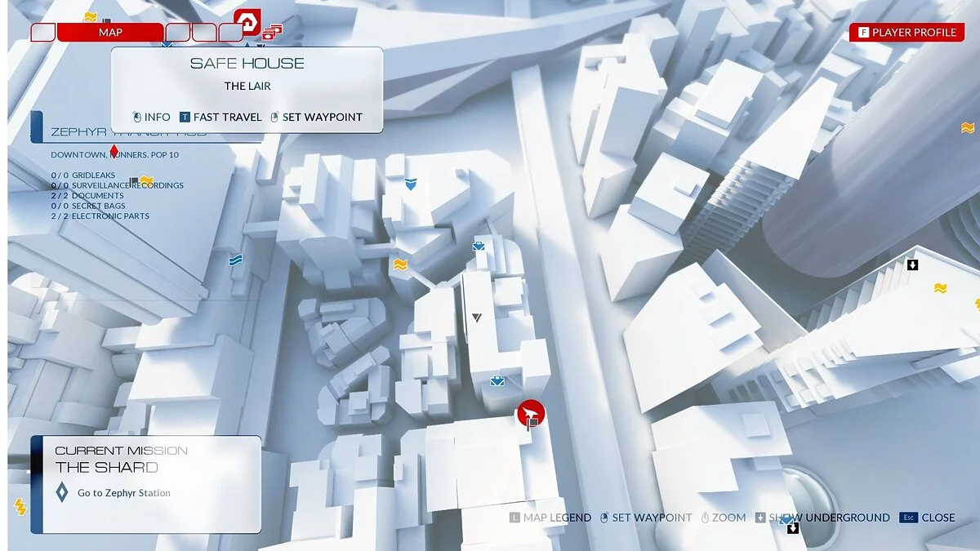Open the empty tab left of MAP
The image size is (980, 551).
(43, 33)
